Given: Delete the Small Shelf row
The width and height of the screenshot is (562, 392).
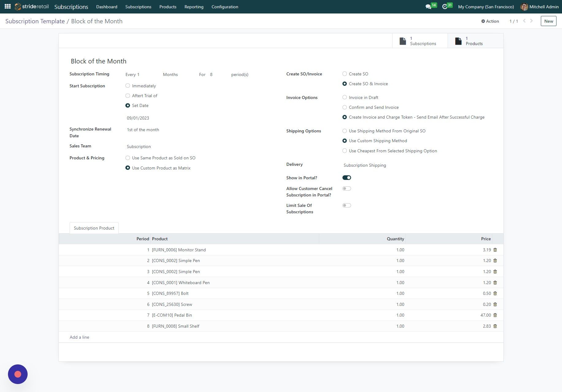Looking at the screenshot, I should click(495, 326).
